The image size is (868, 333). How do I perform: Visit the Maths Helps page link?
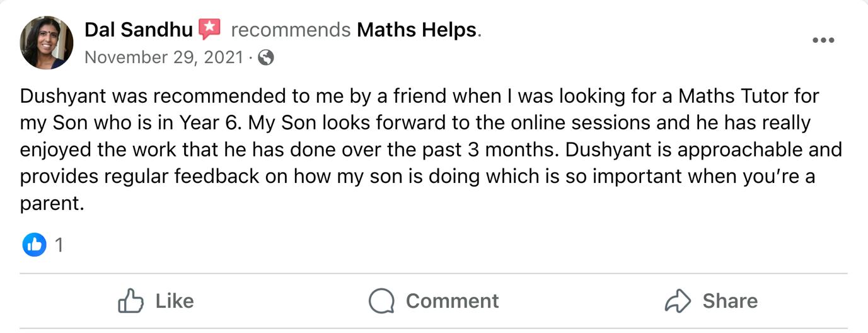416,29
